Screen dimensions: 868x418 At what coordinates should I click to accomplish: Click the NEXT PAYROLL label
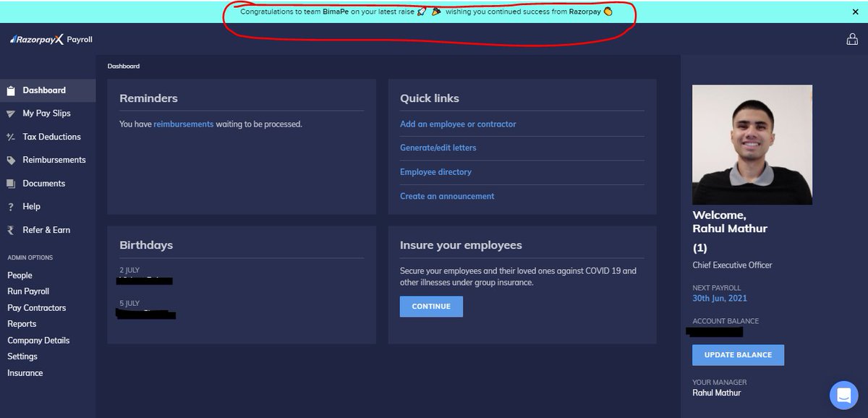pos(717,288)
